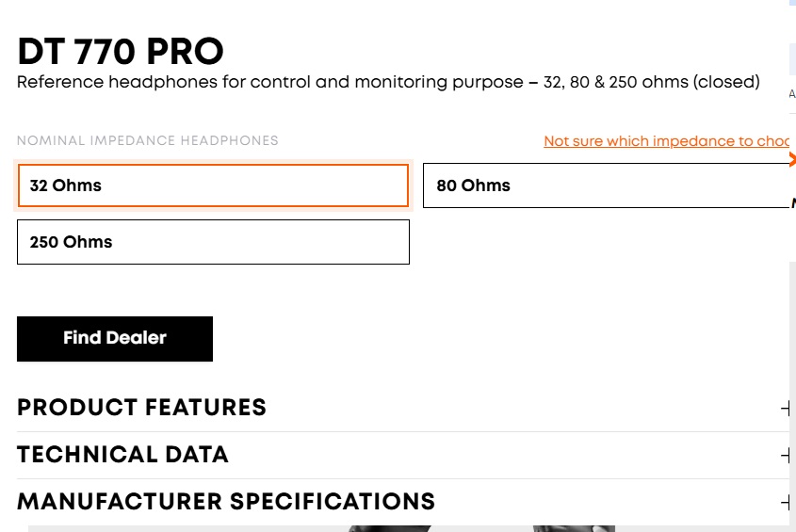This screenshot has width=796, height=532.
Task: Expand the MANUFACTURER SPECIFICATIONS section heading
Action: tap(226, 501)
